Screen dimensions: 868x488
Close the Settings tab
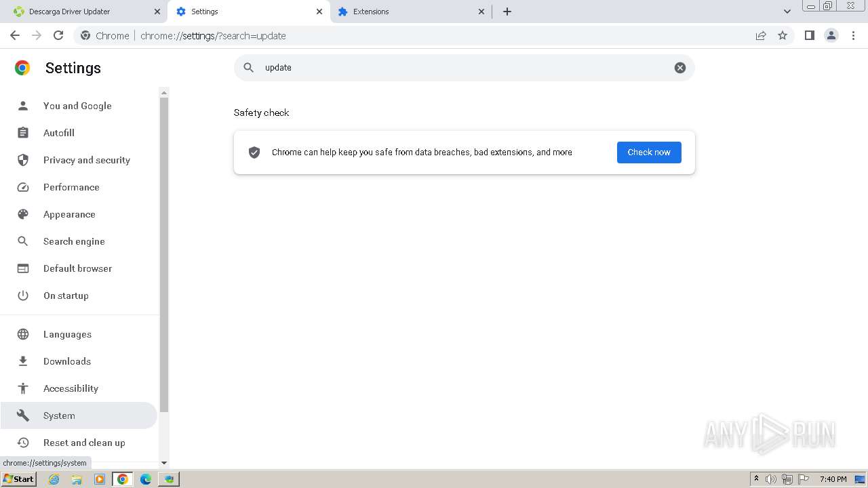pos(319,12)
